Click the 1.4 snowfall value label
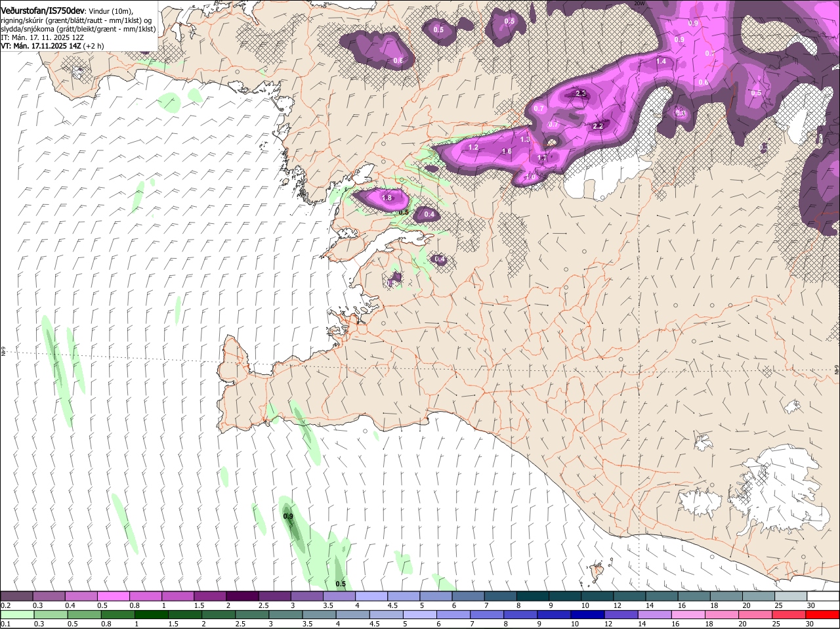Image resolution: width=840 pixels, height=629 pixels. tap(661, 61)
